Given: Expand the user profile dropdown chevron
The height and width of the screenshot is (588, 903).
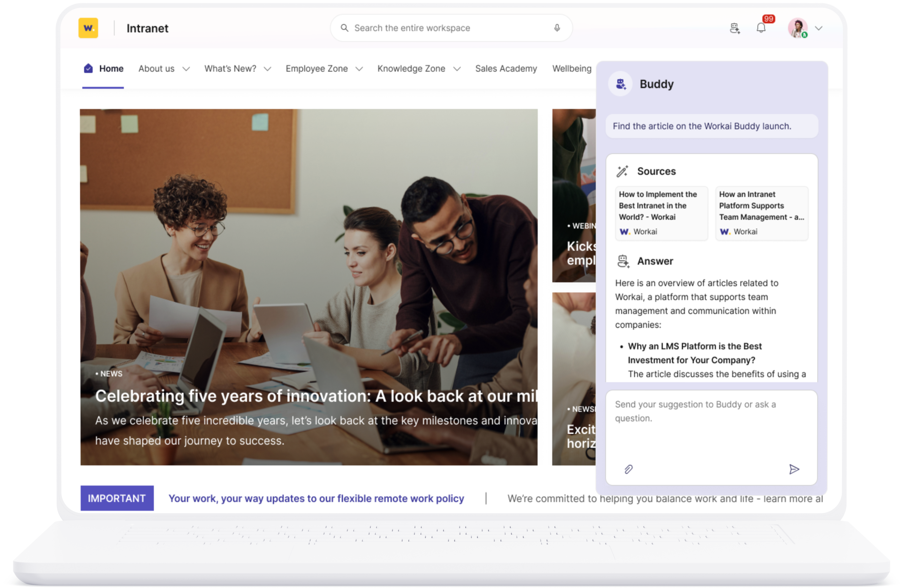Looking at the screenshot, I should coord(819,28).
